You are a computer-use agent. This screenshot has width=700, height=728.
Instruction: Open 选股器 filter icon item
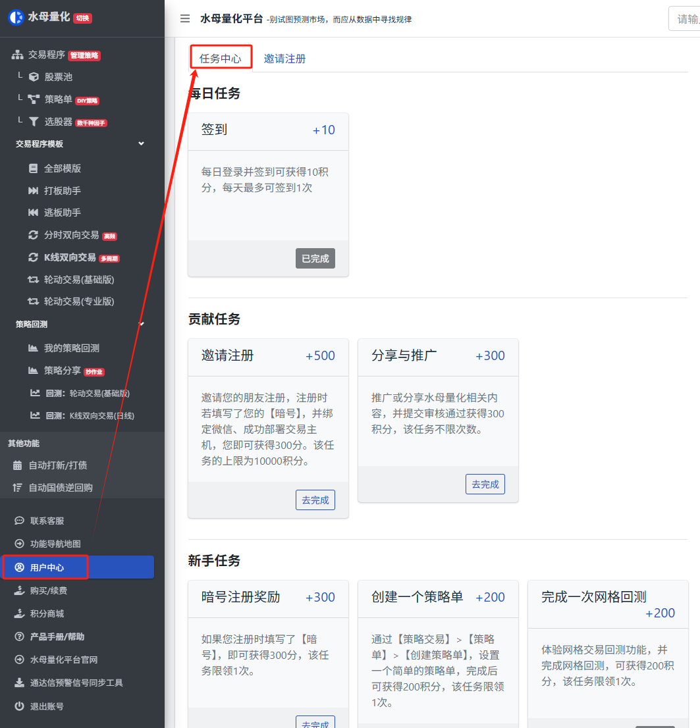tap(58, 122)
